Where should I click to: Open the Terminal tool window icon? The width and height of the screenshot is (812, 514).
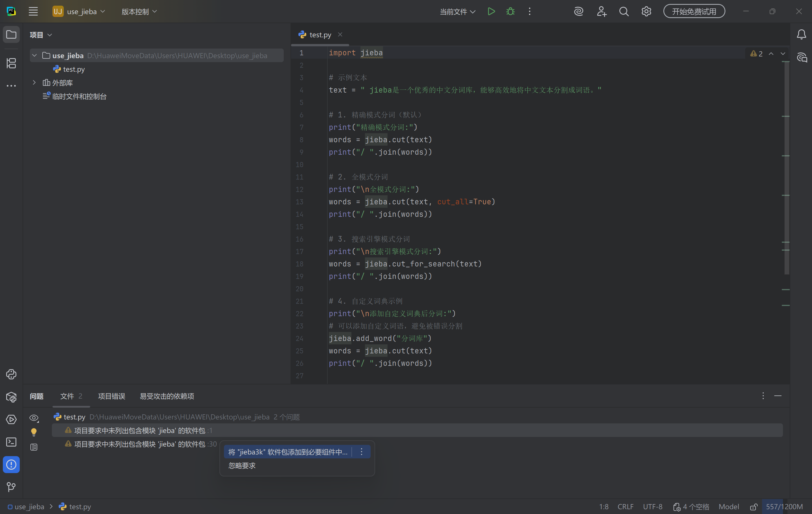(11, 442)
